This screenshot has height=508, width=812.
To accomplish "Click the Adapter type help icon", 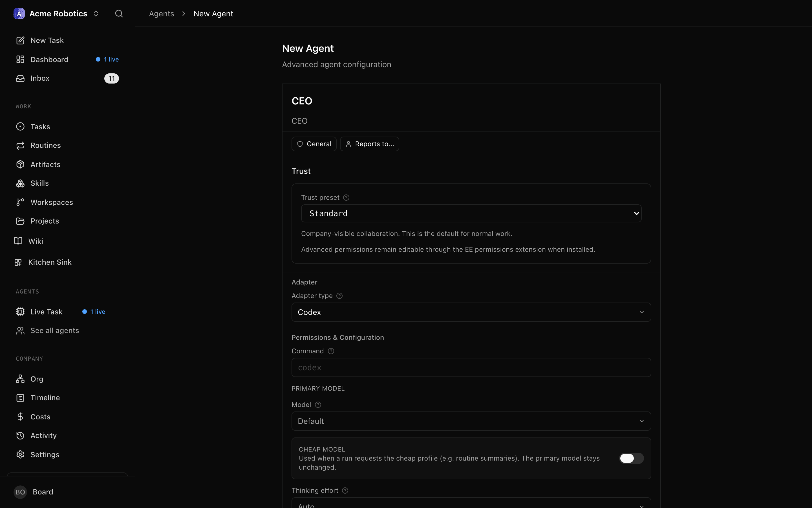I will pos(339,296).
